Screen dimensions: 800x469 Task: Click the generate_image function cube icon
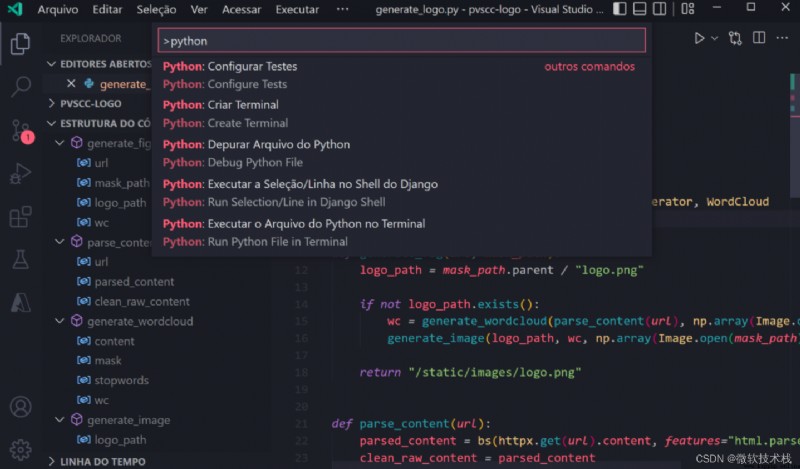(x=77, y=419)
